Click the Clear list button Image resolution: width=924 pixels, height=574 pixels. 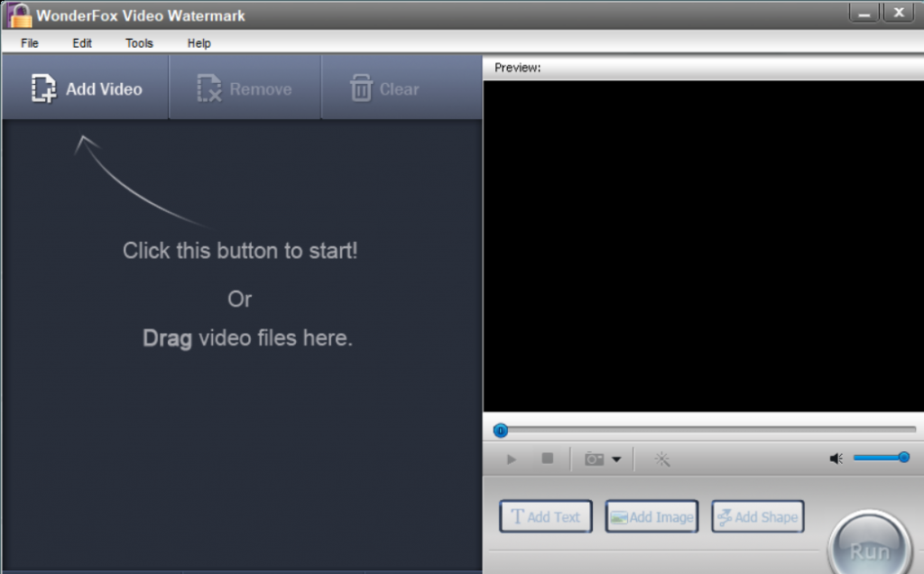(402, 88)
